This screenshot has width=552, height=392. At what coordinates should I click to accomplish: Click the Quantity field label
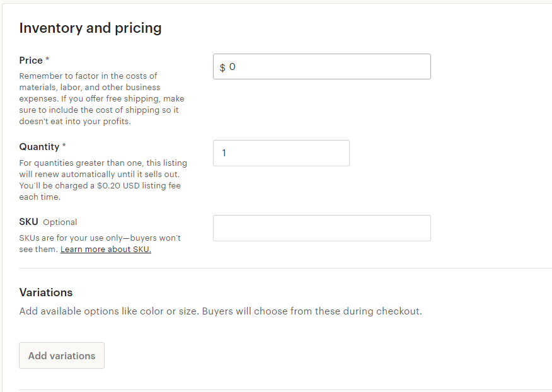39,147
